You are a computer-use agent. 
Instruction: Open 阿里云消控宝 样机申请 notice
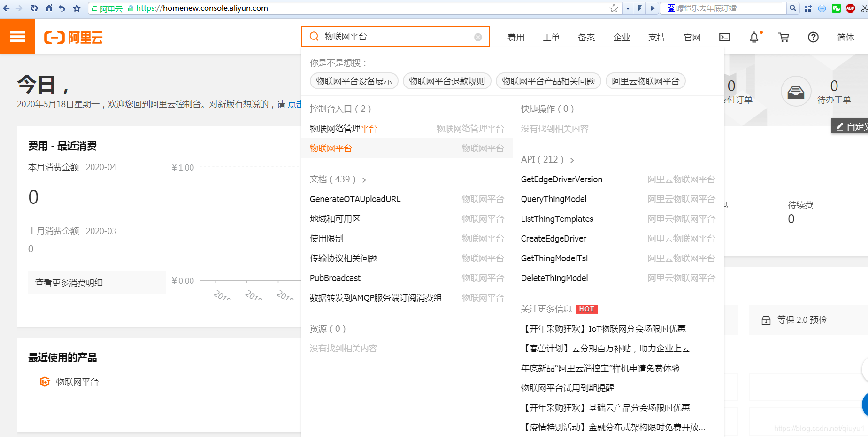click(600, 368)
